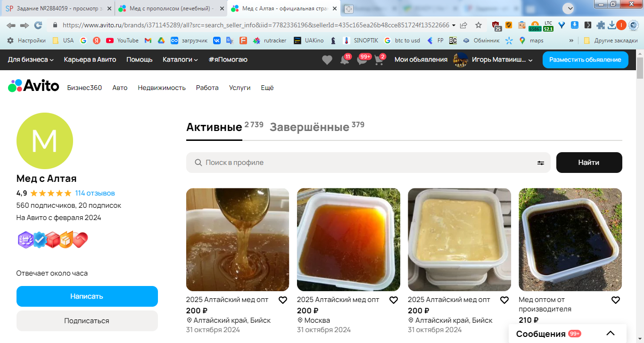This screenshot has width=644, height=343.
Task: Open user account menu Игорь Матвииш
Action: (x=493, y=59)
